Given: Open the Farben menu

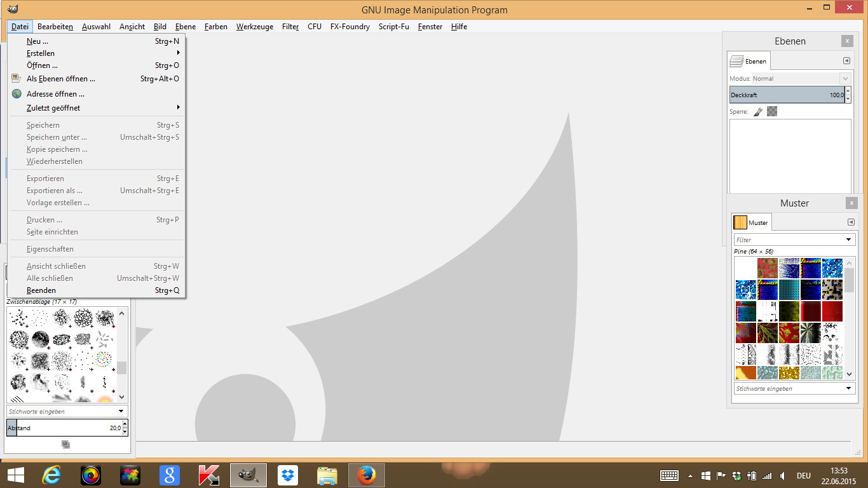Looking at the screenshot, I should [x=216, y=27].
